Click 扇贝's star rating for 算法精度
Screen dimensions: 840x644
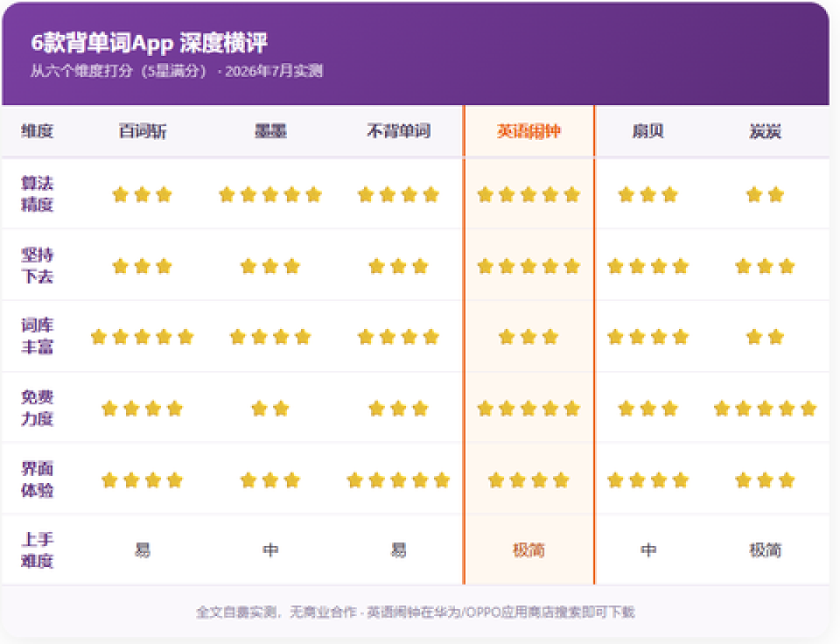click(648, 194)
